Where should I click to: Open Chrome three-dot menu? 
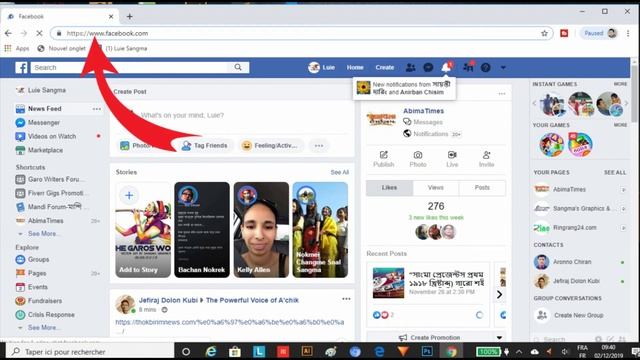pyautogui.click(x=628, y=33)
